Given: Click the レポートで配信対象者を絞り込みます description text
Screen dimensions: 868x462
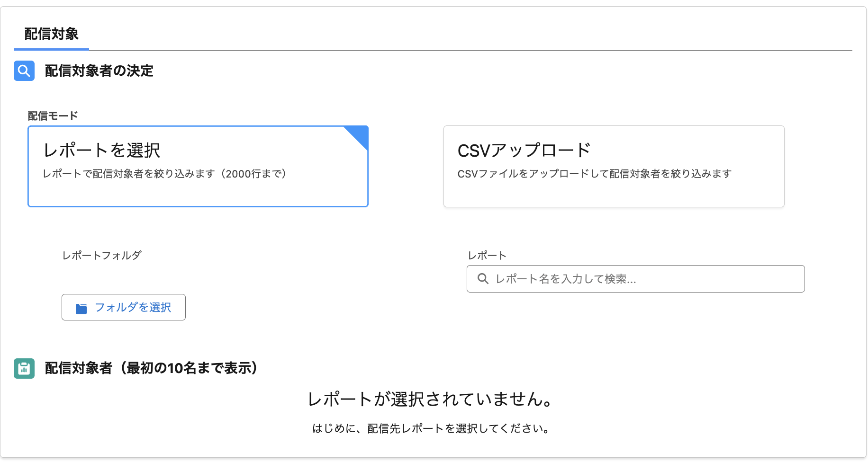Looking at the screenshot, I should (164, 174).
